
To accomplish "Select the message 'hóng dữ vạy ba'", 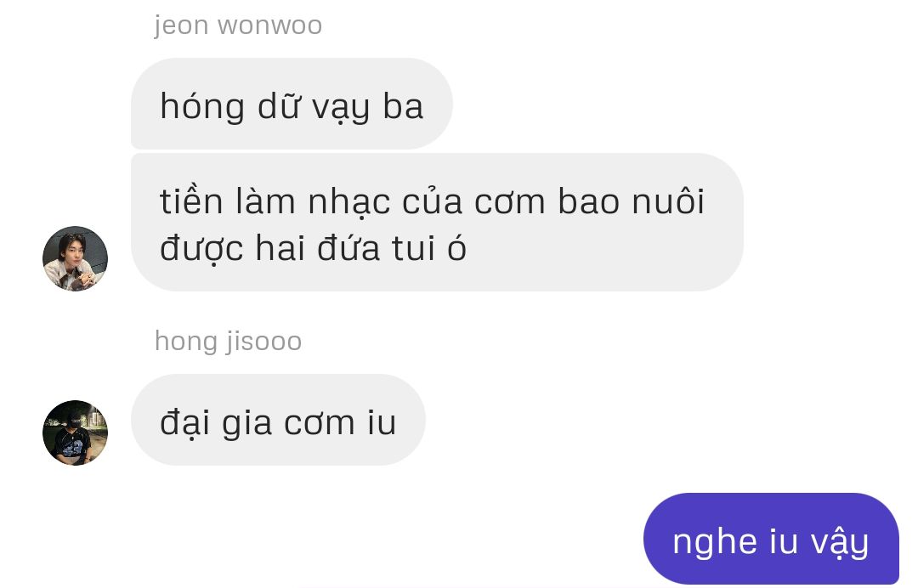I will pos(292,104).
